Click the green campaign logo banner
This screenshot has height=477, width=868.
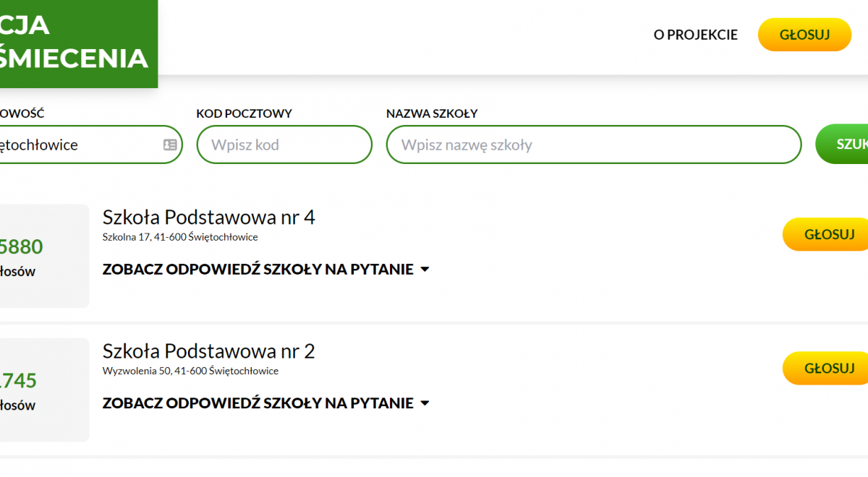point(77,43)
